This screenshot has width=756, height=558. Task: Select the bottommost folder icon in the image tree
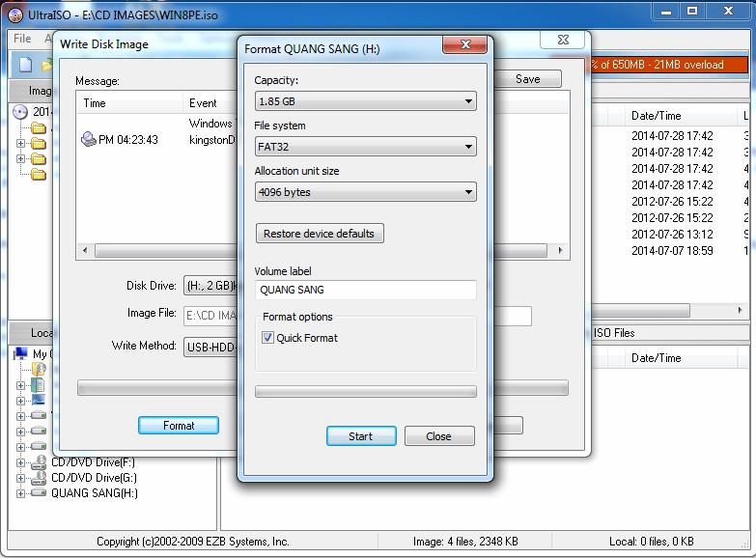pos(38,174)
